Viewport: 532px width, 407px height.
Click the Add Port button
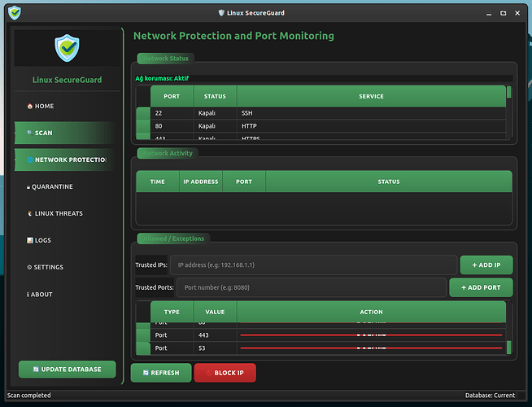tap(480, 288)
